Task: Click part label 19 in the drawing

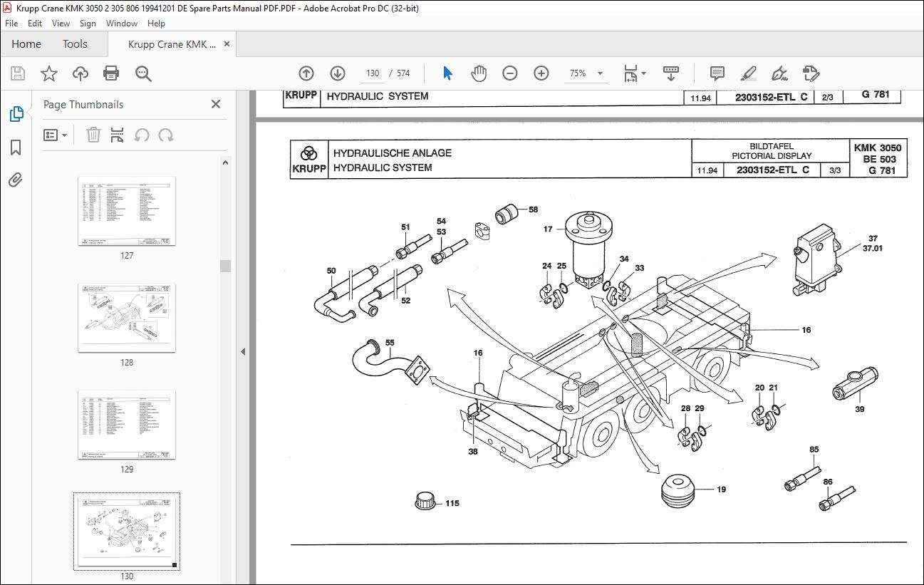Action: 721,490
